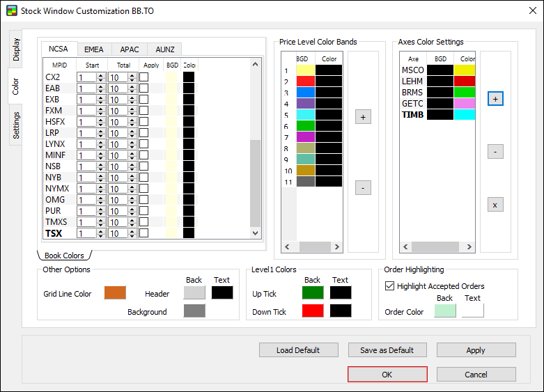Click the plus button beside Axes Color Settings
Image resolution: width=544 pixels, height=392 pixels.
(495, 99)
